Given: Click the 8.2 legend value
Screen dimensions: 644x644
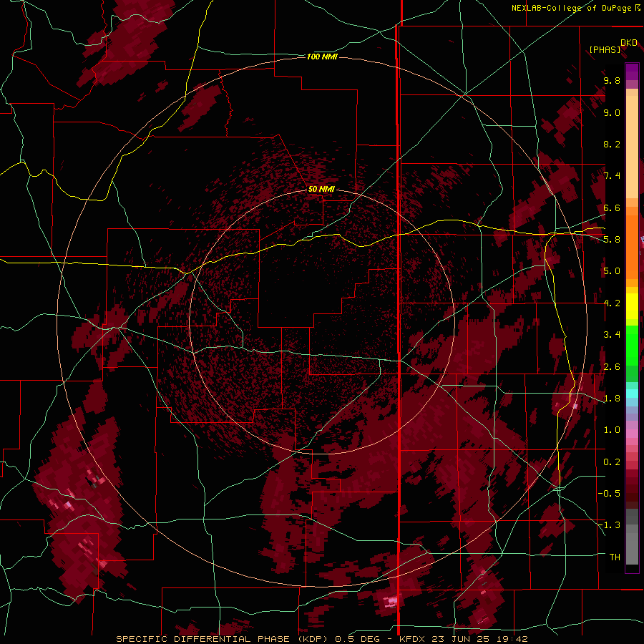Looking at the screenshot, I should 612,144.
